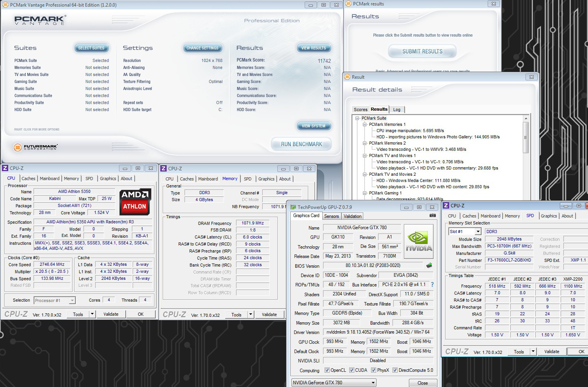Screen dimensions: 588x387
Task: Toggle the CUDA checkbox
Action: pyautogui.click(x=352, y=370)
